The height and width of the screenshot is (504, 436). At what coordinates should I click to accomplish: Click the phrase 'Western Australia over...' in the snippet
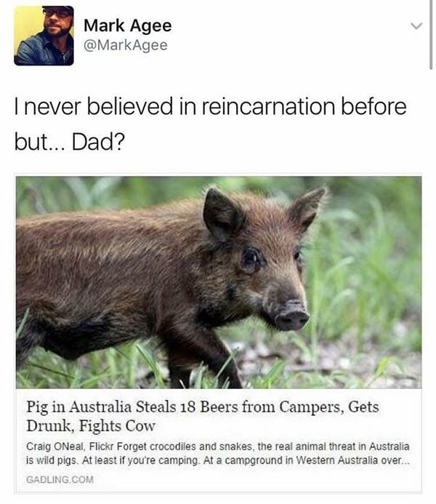pyautogui.click(x=352, y=460)
